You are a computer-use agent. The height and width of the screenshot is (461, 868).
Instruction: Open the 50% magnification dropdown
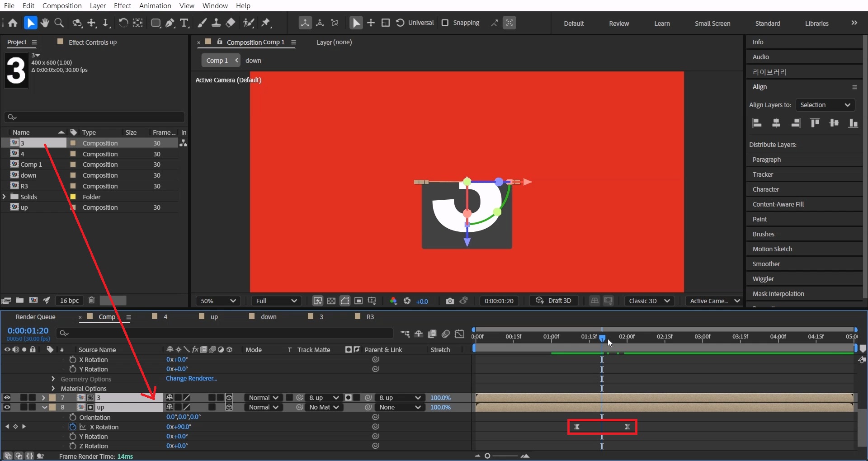pos(218,301)
